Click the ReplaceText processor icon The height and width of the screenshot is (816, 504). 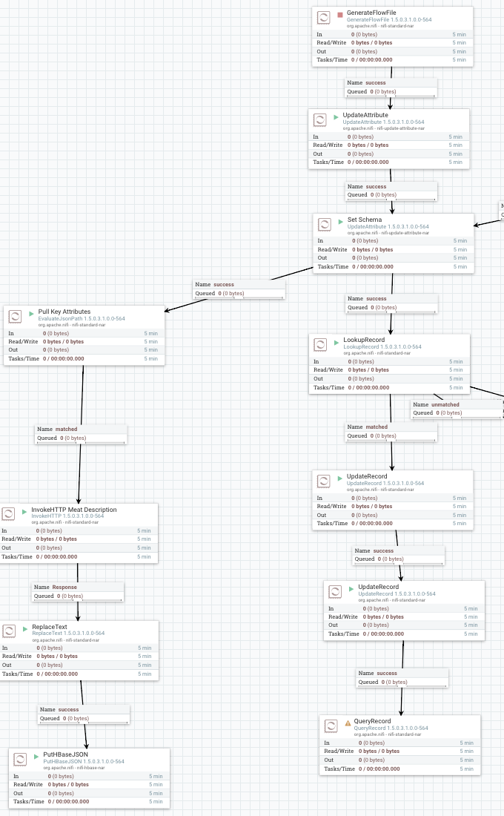(x=9, y=631)
